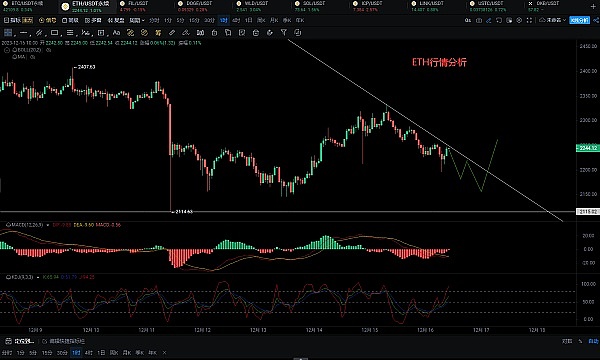Select the text annotation tool

[x=116, y=33]
